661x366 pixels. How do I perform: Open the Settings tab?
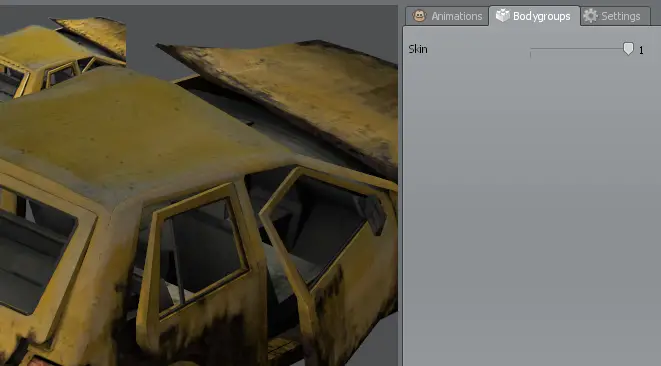615,16
